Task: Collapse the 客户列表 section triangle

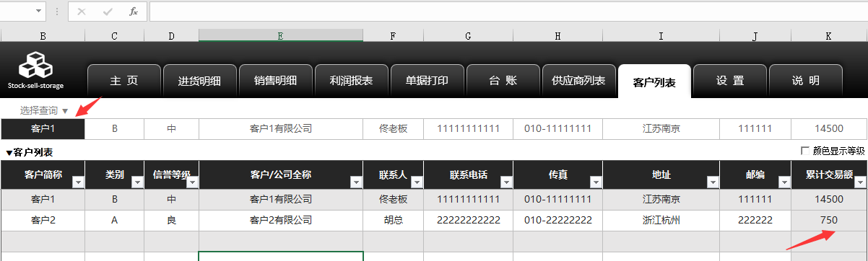Action: click(9, 153)
